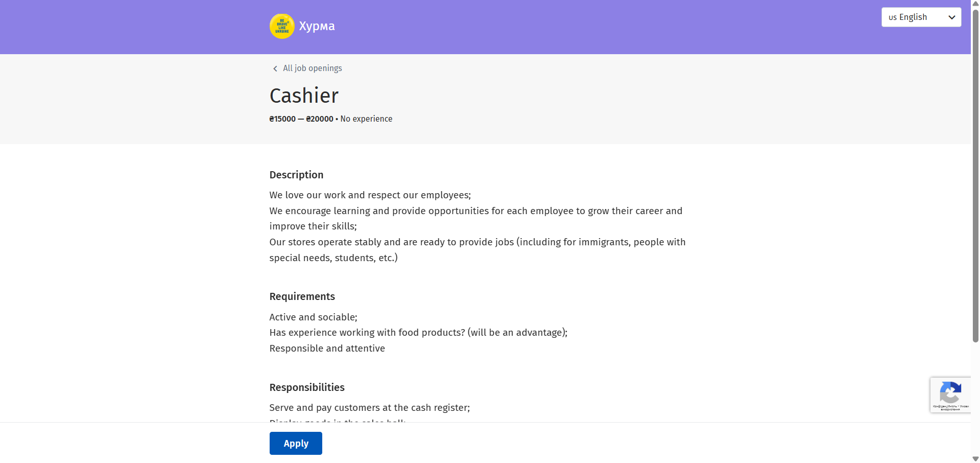Click the reCAPTCHA arrows logo
Screen dimensions: 980x463
click(x=950, y=392)
